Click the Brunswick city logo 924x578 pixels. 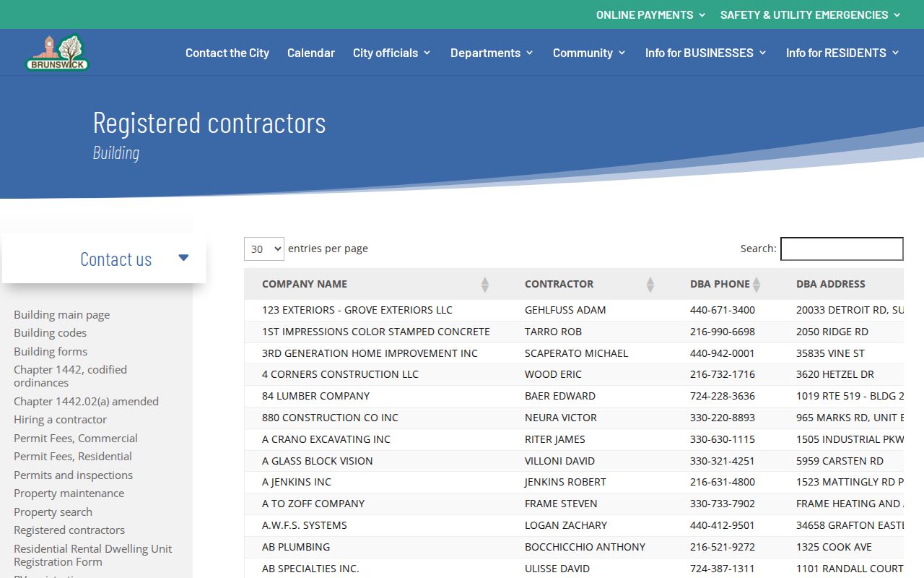pyautogui.click(x=57, y=53)
